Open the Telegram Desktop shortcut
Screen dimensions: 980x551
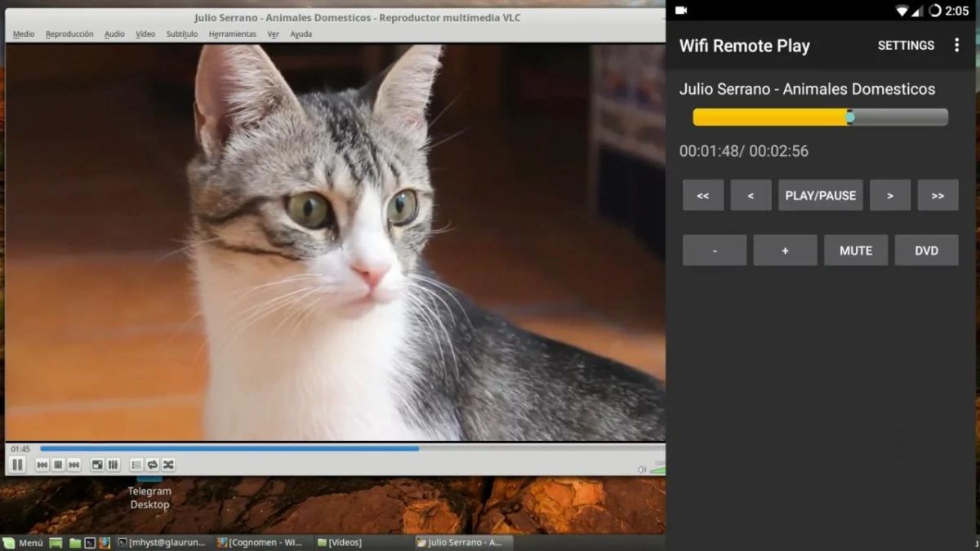[149, 495]
